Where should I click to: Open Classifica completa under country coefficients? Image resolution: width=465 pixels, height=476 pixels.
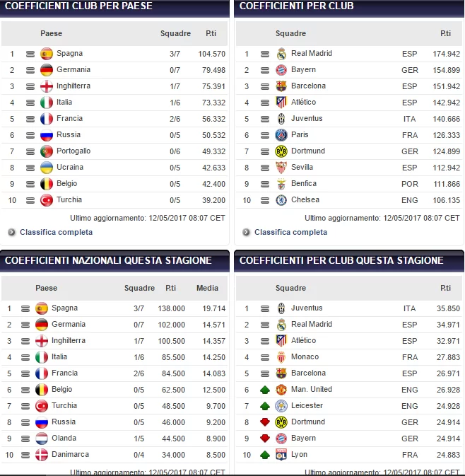[56, 232]
